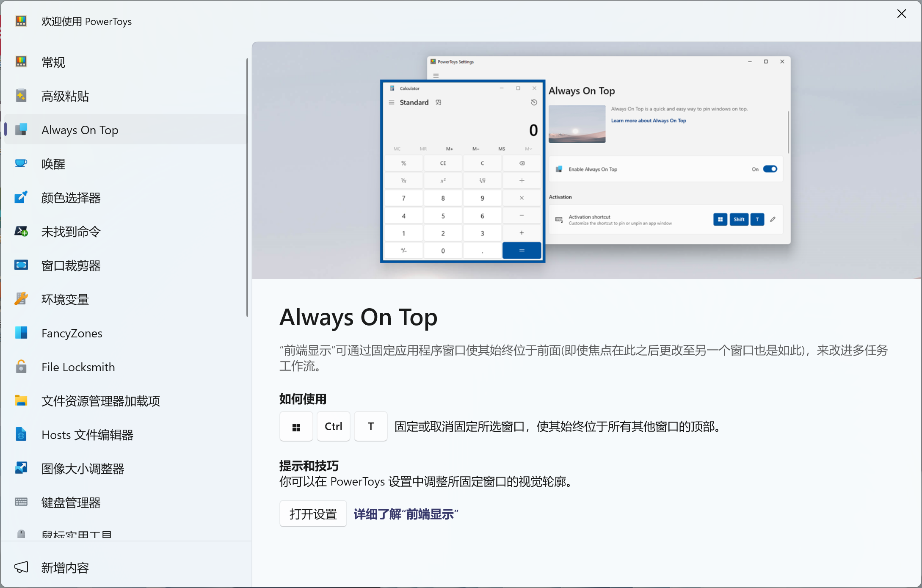Go to 常规 section

[125, 62]
